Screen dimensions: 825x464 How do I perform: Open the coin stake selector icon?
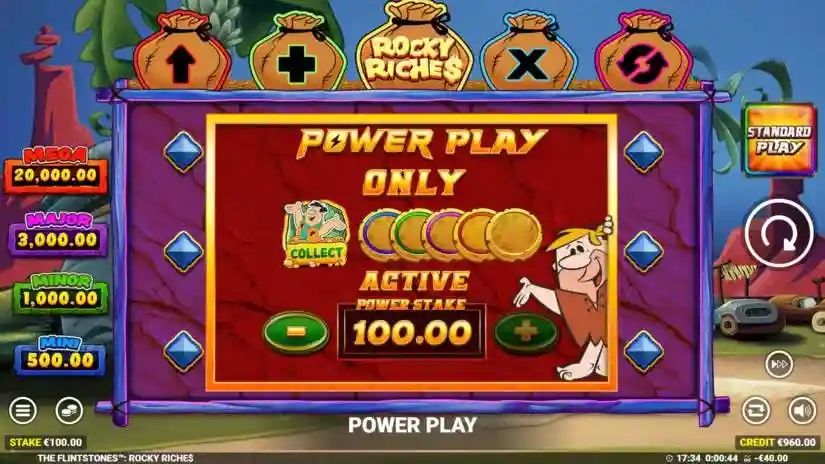[69, 410]
